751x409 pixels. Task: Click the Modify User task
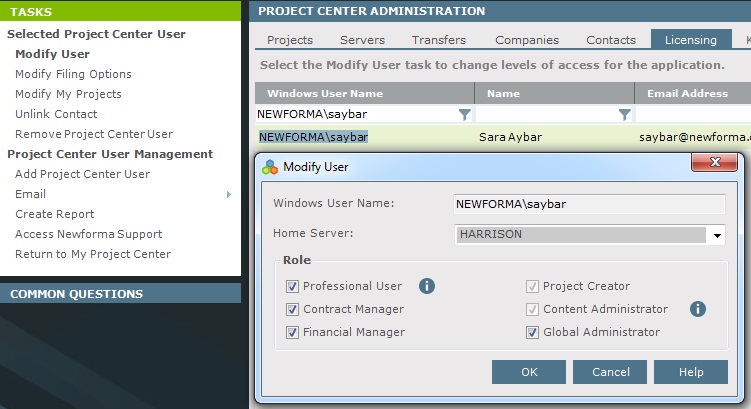52,54
